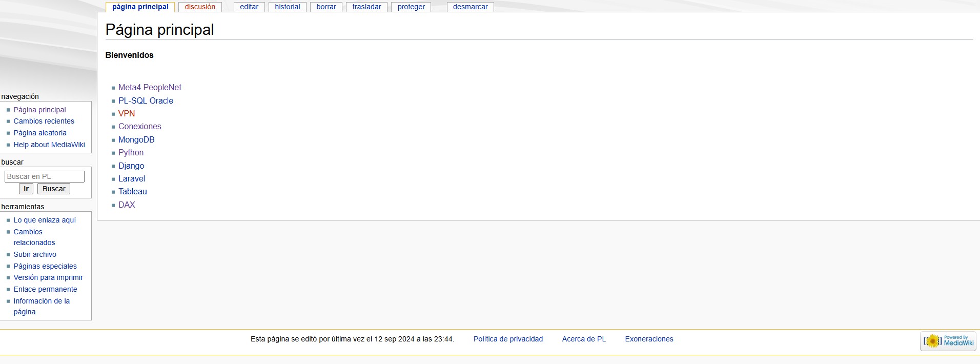Open Páginas especiales link
This screenshot has width=980, height=364.
[x=45, y=266]
